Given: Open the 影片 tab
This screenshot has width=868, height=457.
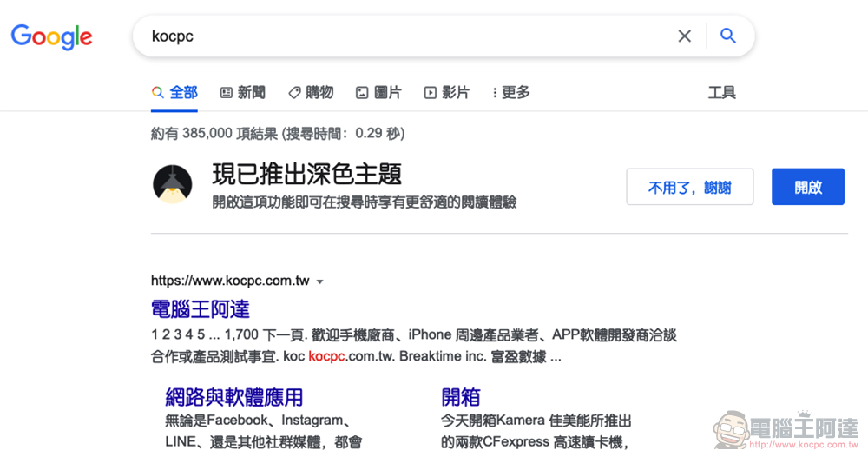Looking at the screenshot, I should point(447,92).
